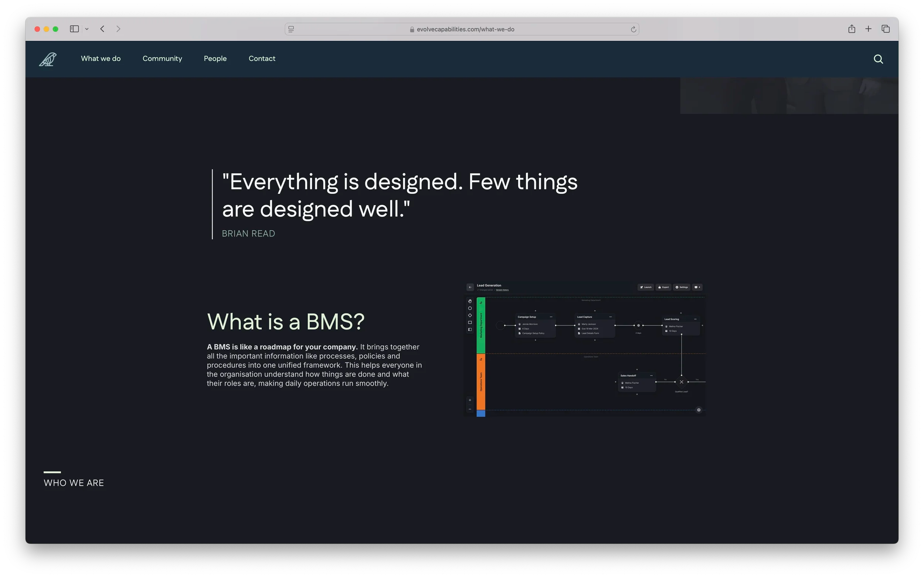
Task: Open the Contact link
Action: pyautogui.click(x=262, y=58)
